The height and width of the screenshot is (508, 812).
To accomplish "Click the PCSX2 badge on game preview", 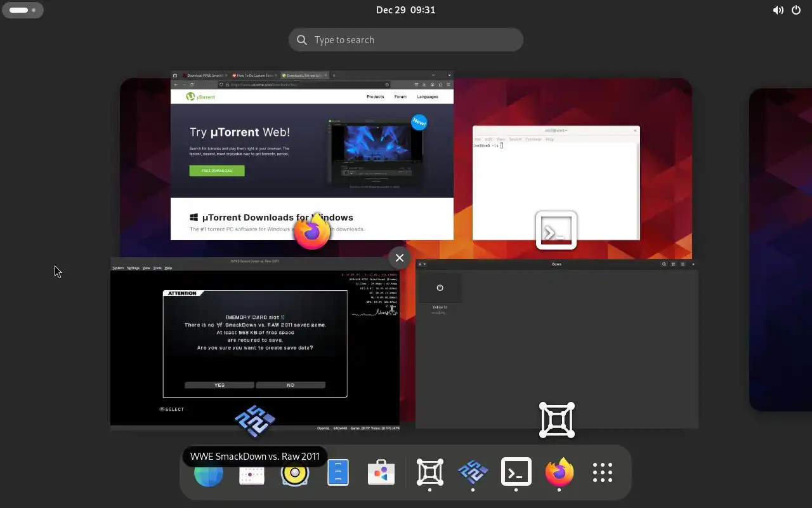I will tap(255, 420).
